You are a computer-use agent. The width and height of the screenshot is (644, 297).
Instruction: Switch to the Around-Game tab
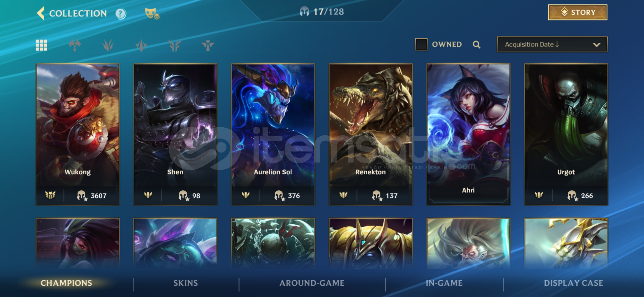tap(312, 283)
